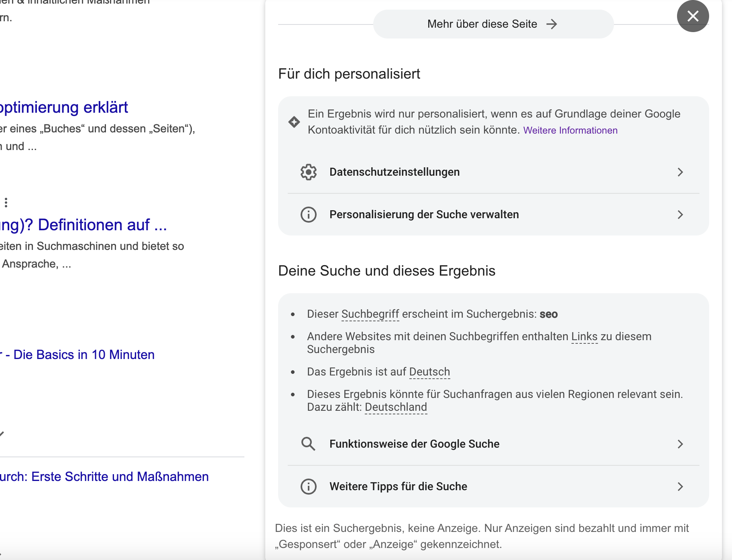Open the three-dot menu beside the search result
The image size is (732, 560).
pyautogui.click(x=6, y=203)
